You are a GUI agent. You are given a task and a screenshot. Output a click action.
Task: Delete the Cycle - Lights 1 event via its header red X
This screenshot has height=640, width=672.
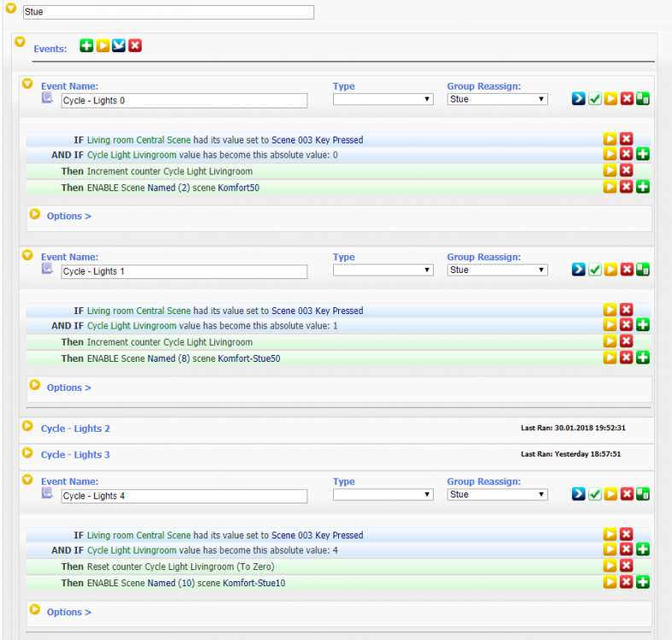coord(627,270)
